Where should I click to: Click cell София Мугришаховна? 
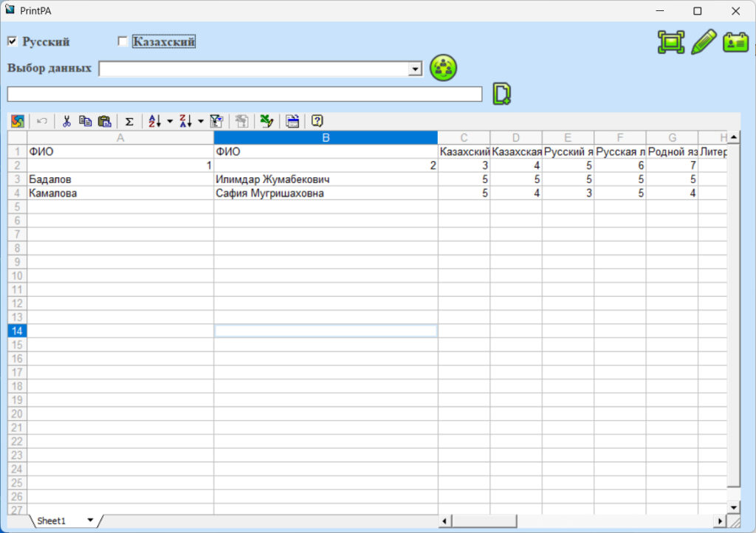click(x=326, y=193)
